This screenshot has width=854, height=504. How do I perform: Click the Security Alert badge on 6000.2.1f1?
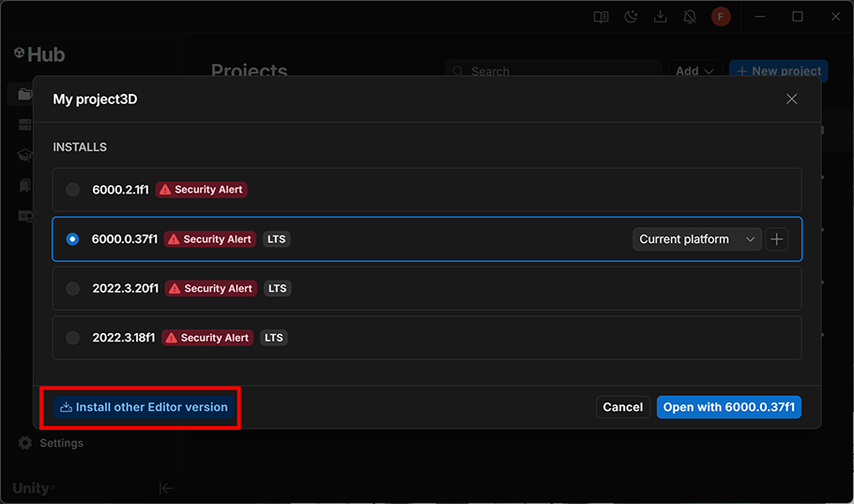coord(201,190)
